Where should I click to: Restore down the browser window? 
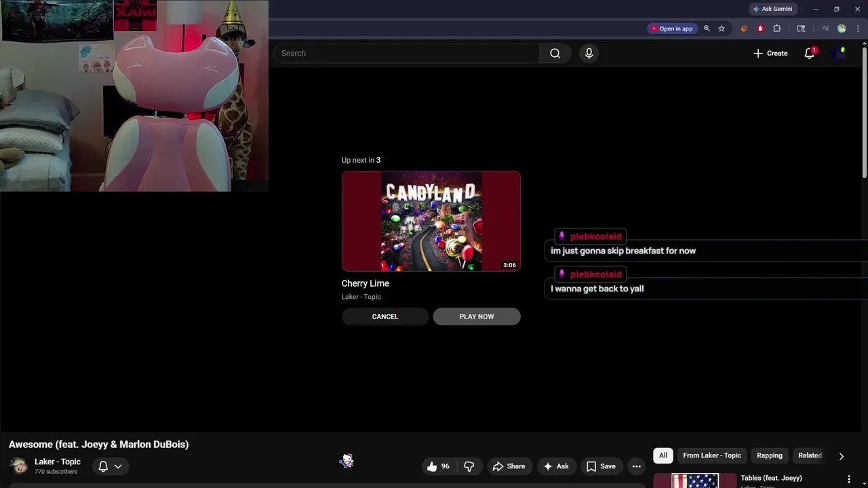pyautogui.click(x=836, y=9)
